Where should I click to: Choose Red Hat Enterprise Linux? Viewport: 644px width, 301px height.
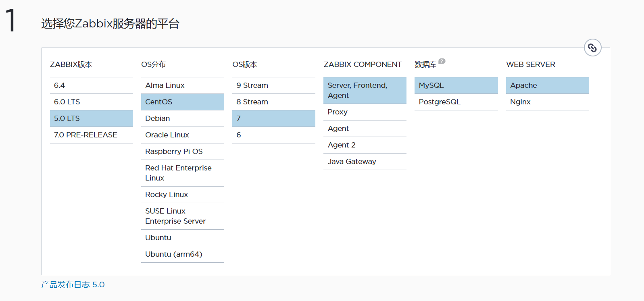pyautogui.click(x=183, y=173)
